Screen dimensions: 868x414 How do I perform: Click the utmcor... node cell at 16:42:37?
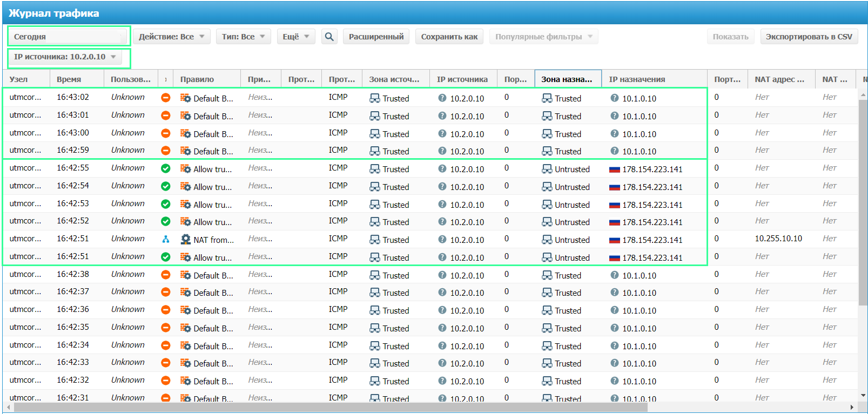click(25, 291)
